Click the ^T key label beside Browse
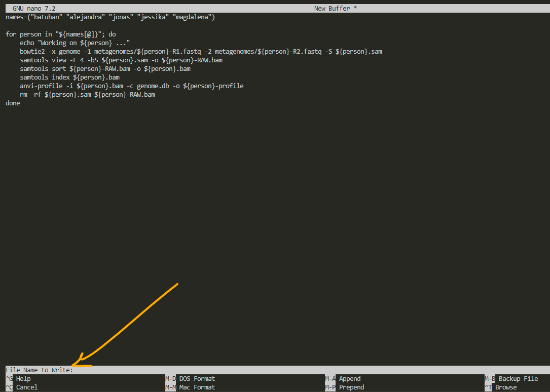The image size is (550, 392). point(488,387)
